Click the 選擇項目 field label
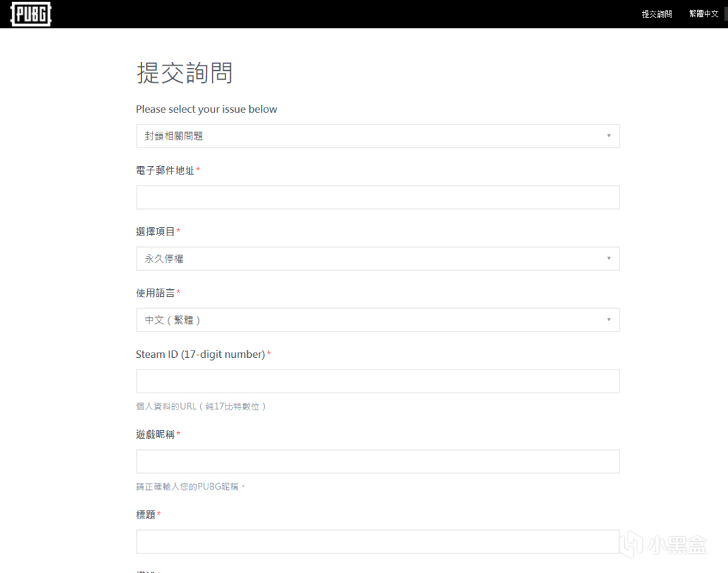Viewport: 728px width, 573px height. (x=155, y=231)
